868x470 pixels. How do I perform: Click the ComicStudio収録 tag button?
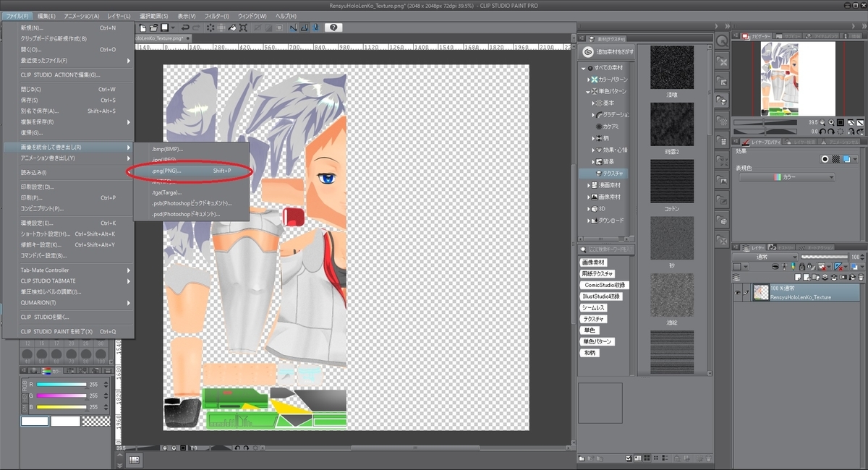click(x=605, y=285)
